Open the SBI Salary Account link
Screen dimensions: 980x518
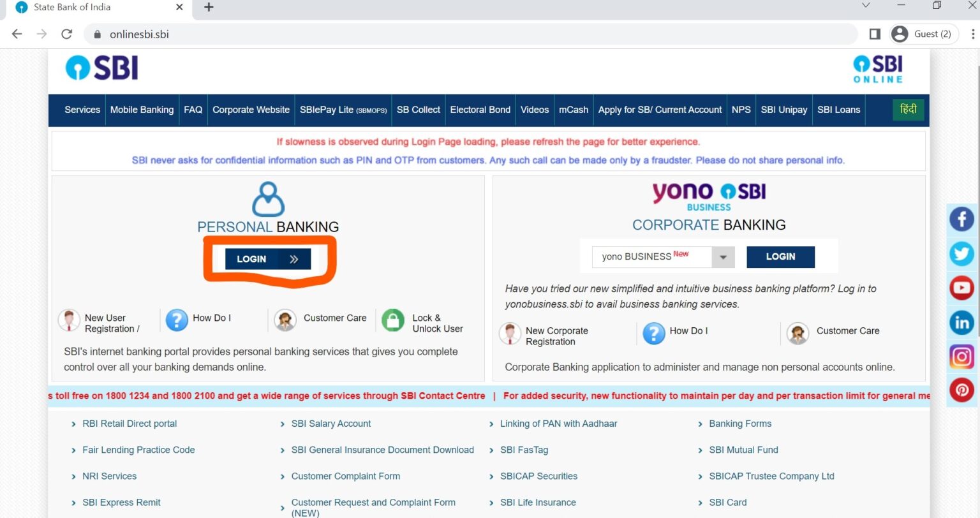[x=331, y=424]
